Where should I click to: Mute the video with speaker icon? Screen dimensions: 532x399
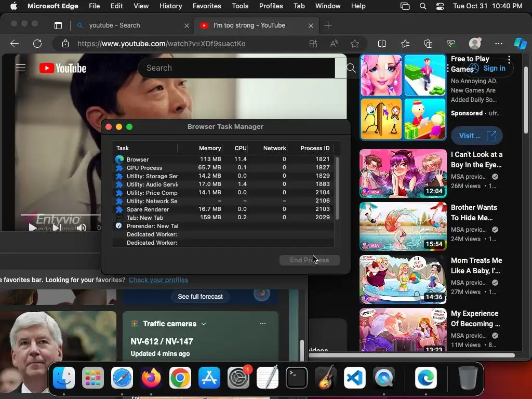82,228
